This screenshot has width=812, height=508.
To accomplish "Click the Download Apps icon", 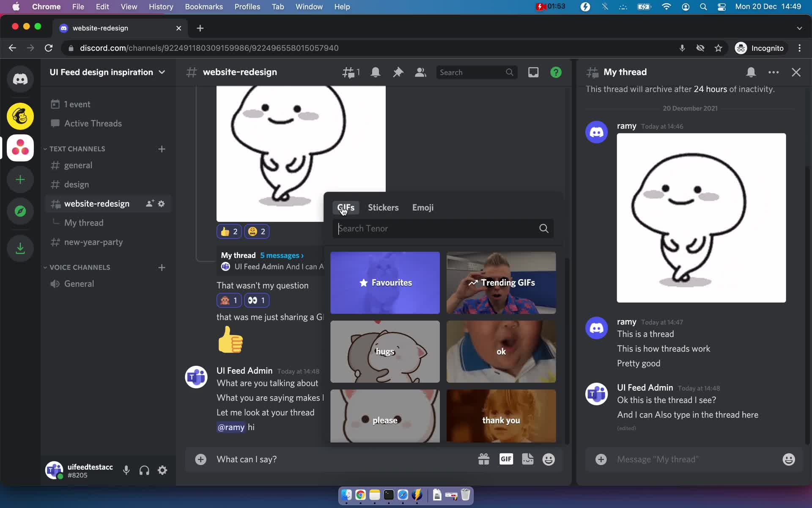I will tap(20, 248).
